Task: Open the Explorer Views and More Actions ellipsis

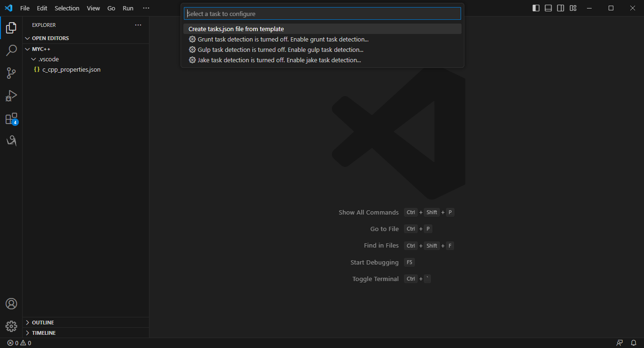Action: 138,25
